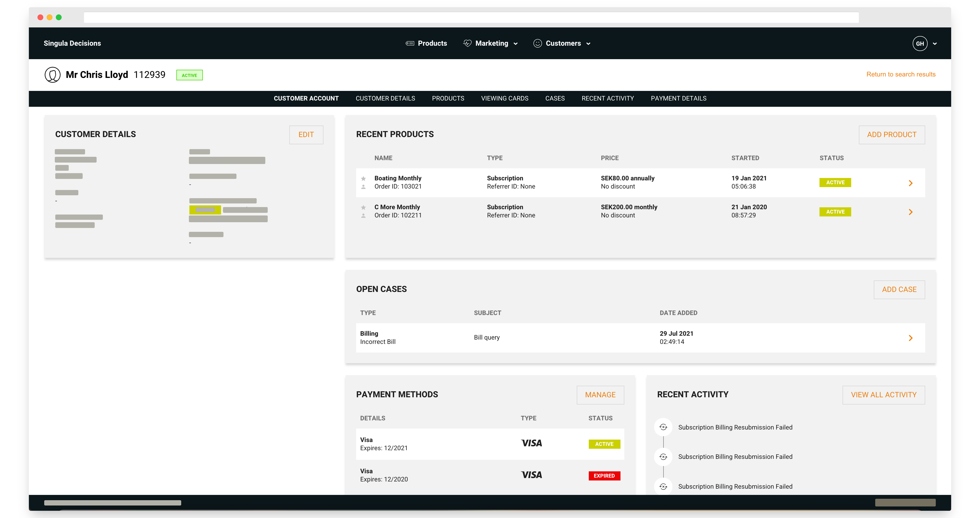Open the Customers dropdown arrow

(x=588, y=44)
